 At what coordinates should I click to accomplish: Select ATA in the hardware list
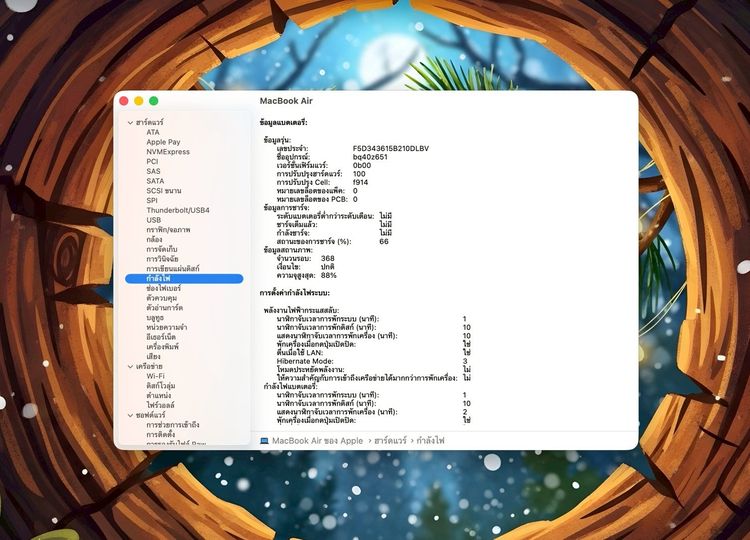(152, 132)
